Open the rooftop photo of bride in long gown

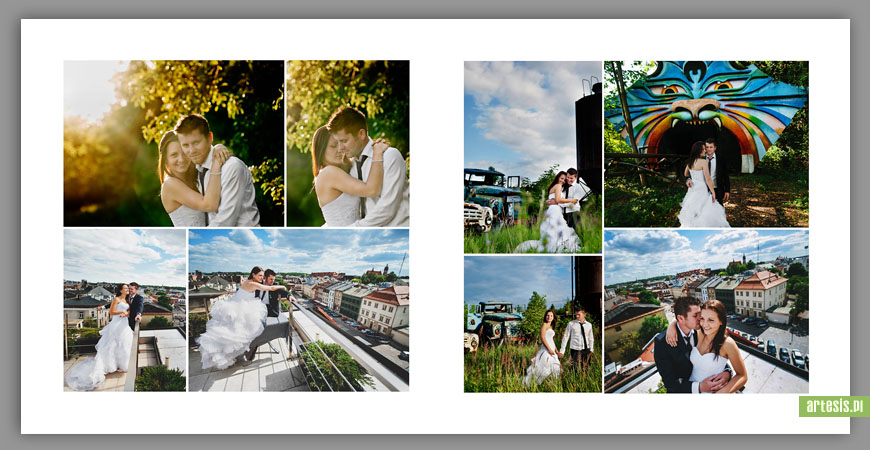point(125,310)
